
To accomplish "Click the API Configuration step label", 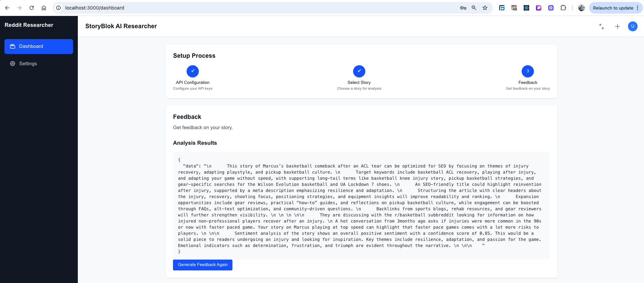I will [x=193, y=83].
